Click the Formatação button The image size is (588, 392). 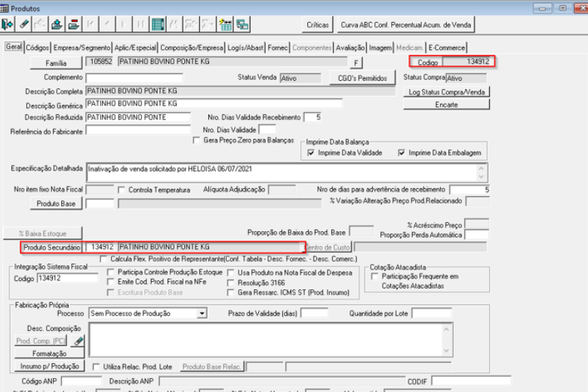49,353
